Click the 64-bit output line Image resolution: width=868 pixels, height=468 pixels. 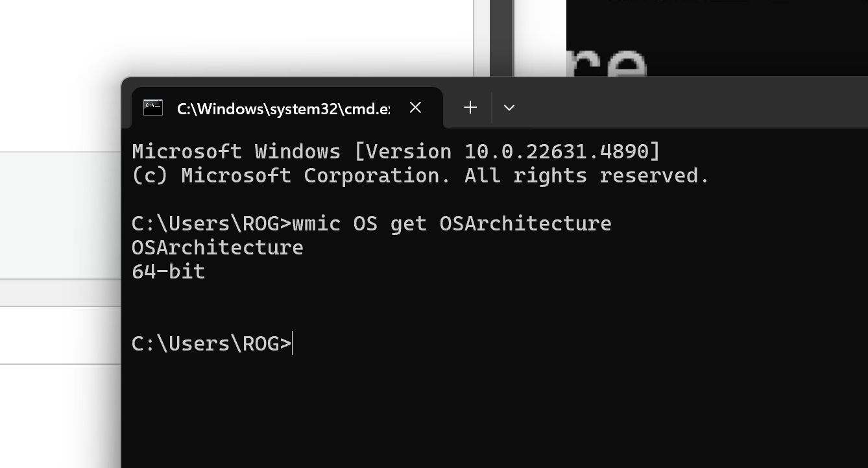pyautogui.click(x=167, y=271)
